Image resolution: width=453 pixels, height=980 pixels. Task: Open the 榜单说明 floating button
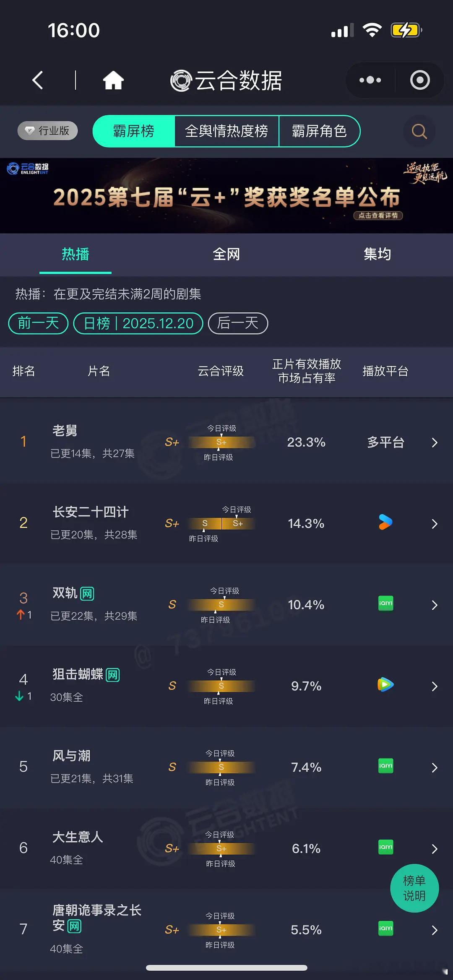tap(414, 888)
